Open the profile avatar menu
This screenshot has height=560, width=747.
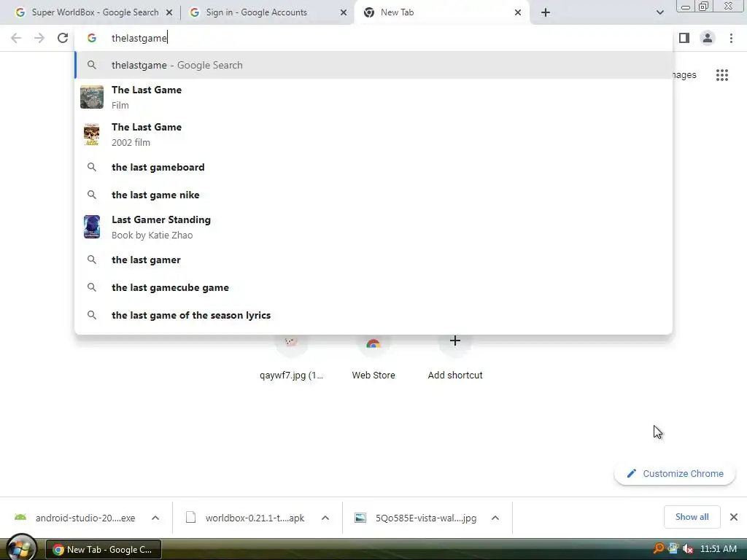pos(708,38)
